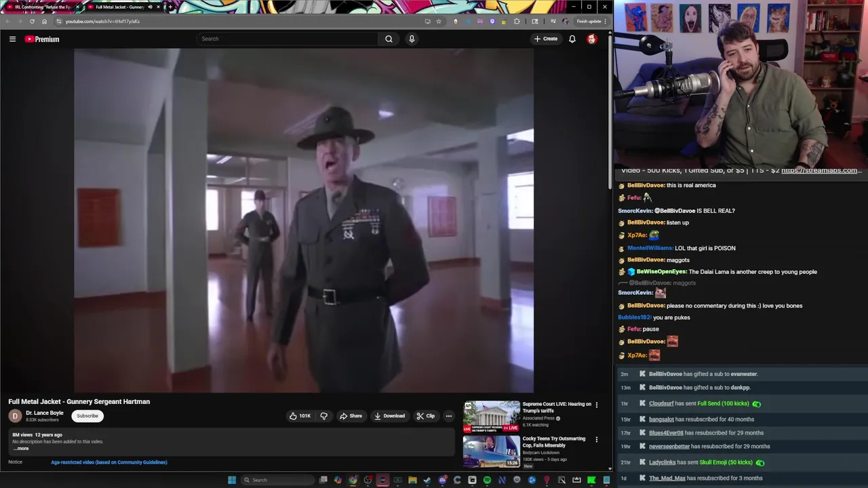Download the video

point(389,416)
